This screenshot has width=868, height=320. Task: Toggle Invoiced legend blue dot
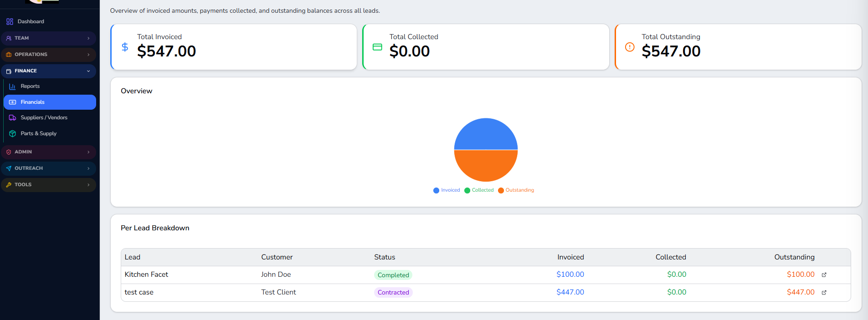click(x=436, y=190)
